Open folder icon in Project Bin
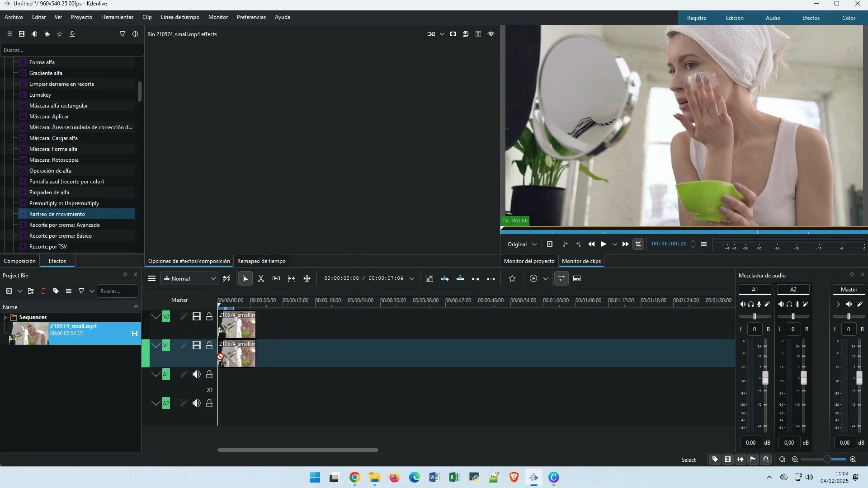 (31, 291)
